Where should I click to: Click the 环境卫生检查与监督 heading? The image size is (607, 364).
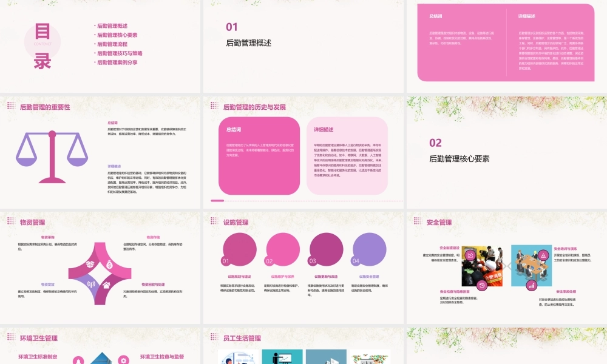162,357
